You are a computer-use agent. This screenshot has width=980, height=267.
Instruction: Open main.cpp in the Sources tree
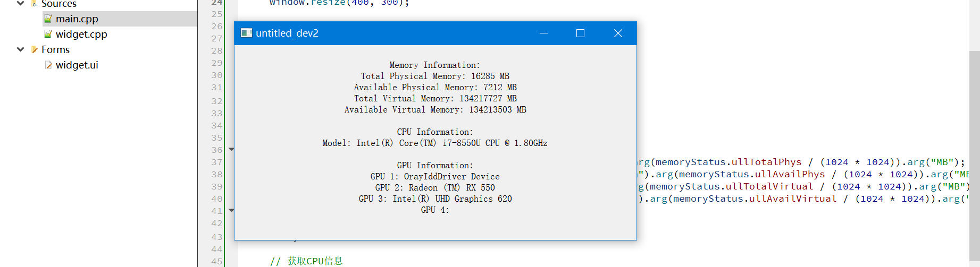click(x=77, y=19)
